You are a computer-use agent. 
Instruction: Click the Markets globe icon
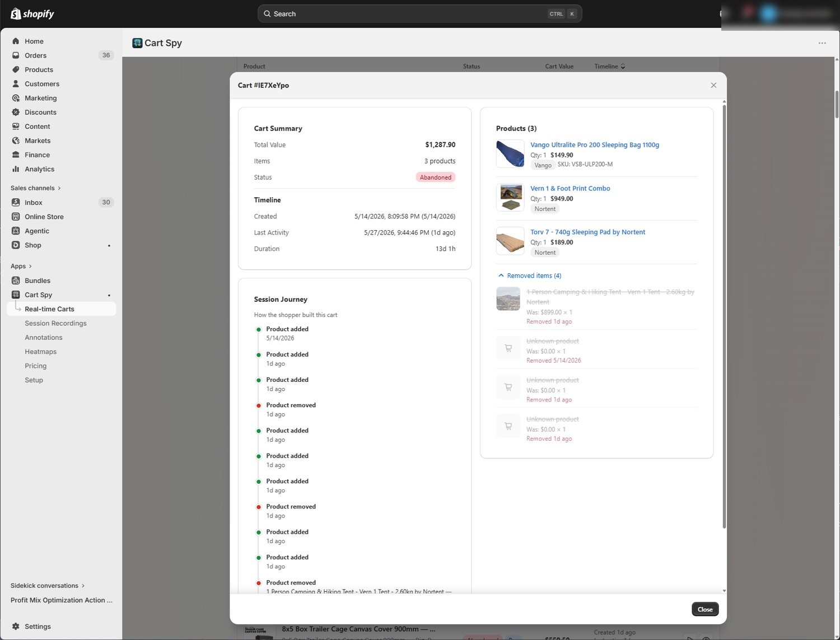[16, 141]
